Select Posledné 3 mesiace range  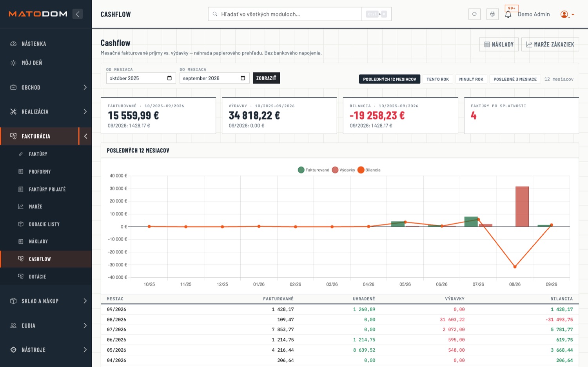click(x=515, y=79)
